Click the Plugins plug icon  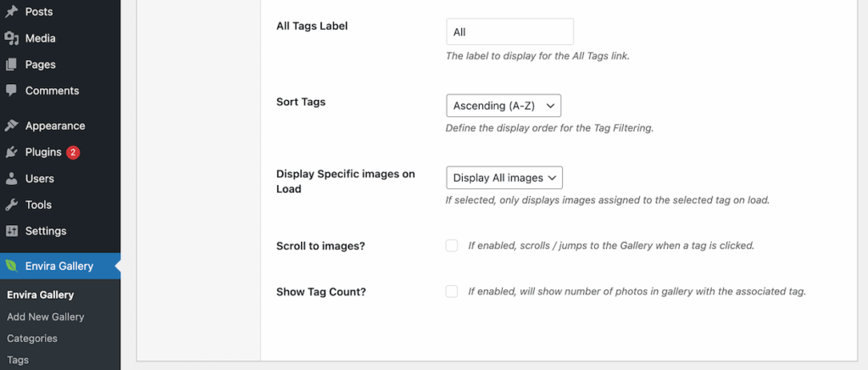pos(12,152)
